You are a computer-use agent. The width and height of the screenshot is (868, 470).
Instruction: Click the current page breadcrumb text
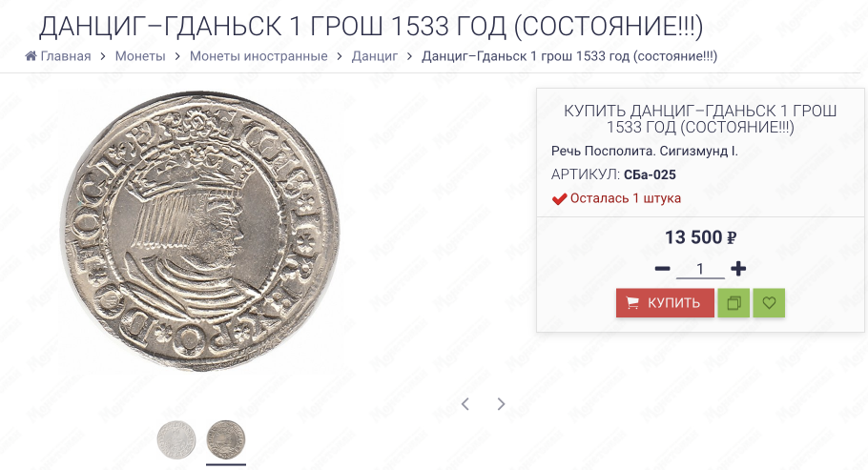[x=569, y=56]
